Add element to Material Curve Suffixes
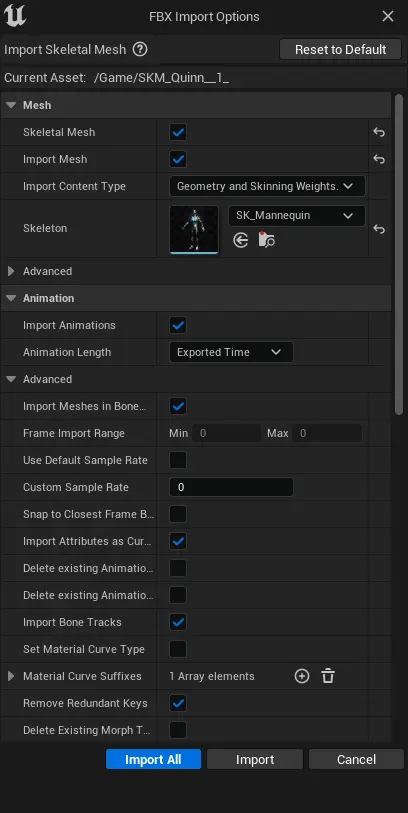408x813 pixels. point(302,676)
